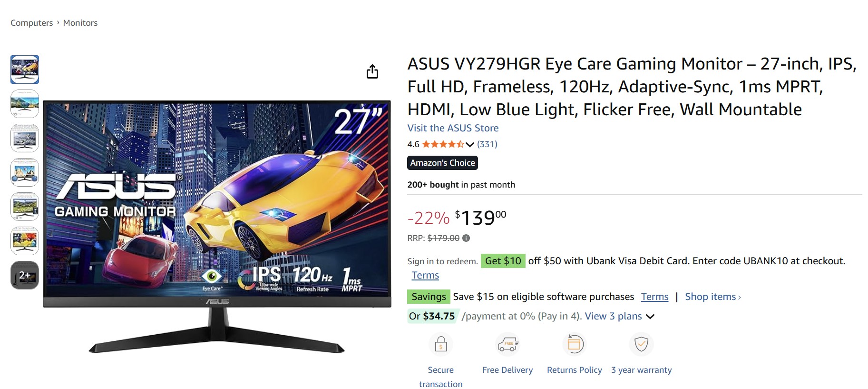Viewport: 868px width, 389px height.
Task: Open the 2+ more images thumbnail
Action: [x=25, y=275]
